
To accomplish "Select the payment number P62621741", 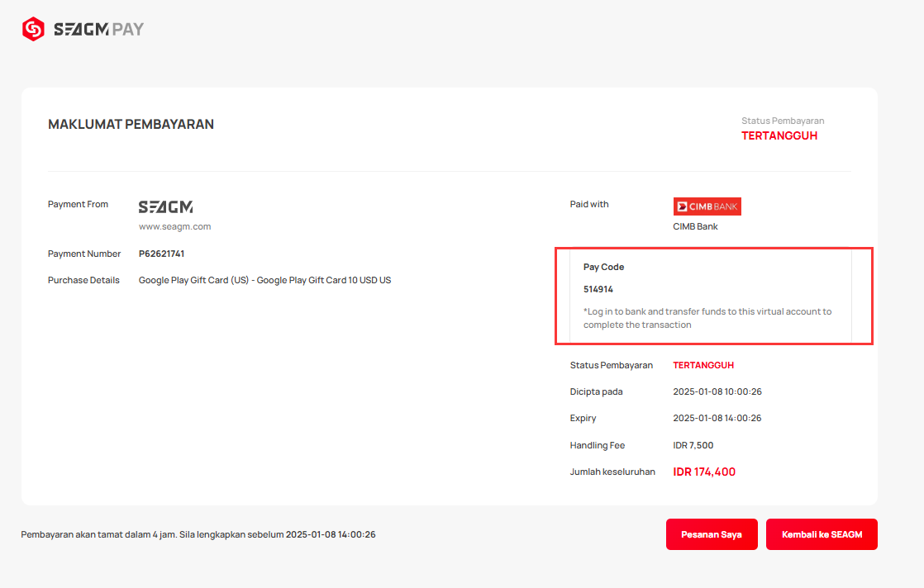I will (x=161, y=254).
